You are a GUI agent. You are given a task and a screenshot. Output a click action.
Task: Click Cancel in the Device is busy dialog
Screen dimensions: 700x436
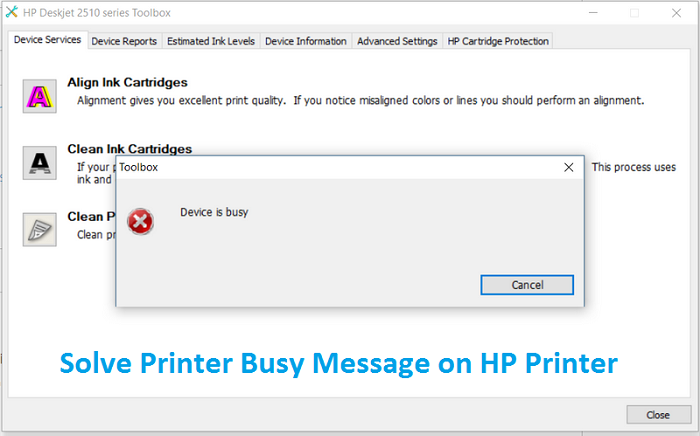pyautogui.click(x=527, y=285)
